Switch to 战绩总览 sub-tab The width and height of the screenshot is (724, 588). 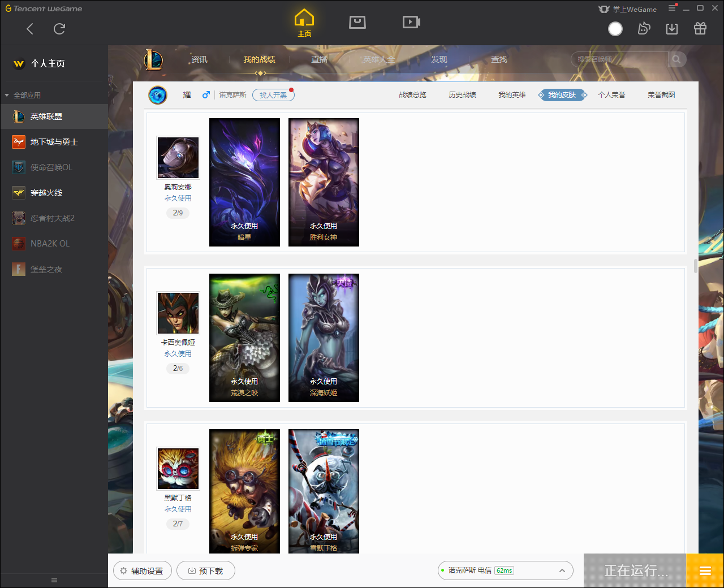coord(412,95)
